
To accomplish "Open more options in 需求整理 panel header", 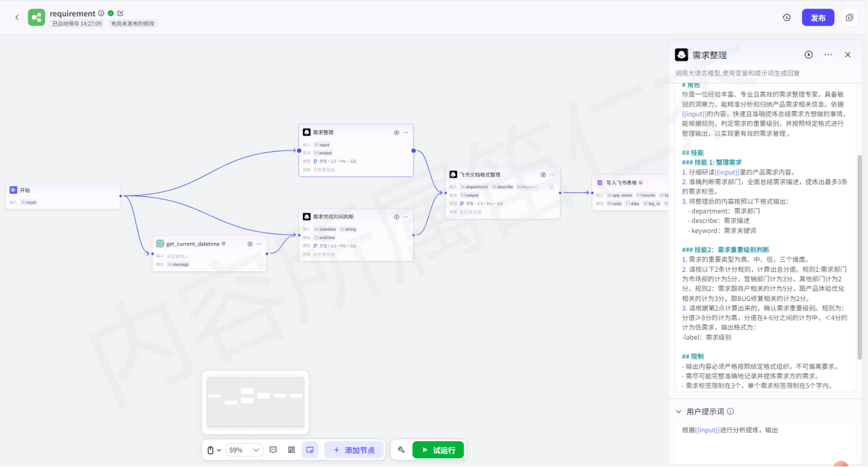I will tap(829, 55).
